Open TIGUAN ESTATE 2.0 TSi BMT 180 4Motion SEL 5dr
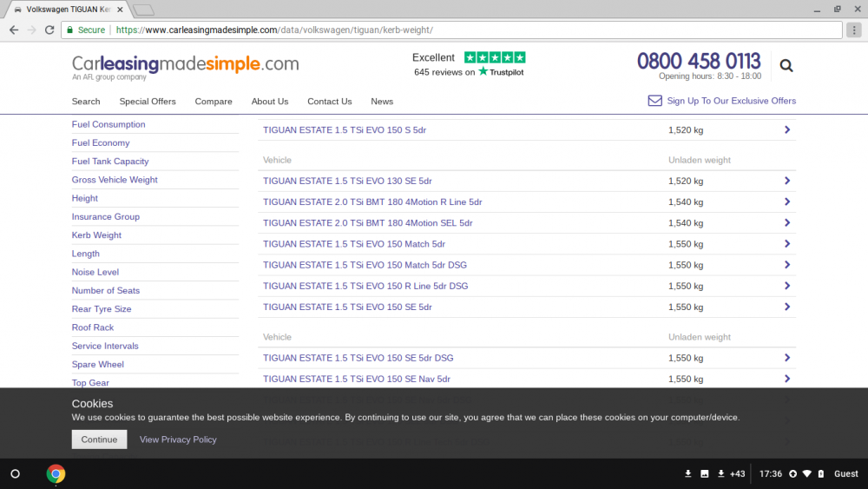The image size is (868, 489). click(x=367, y=223)
